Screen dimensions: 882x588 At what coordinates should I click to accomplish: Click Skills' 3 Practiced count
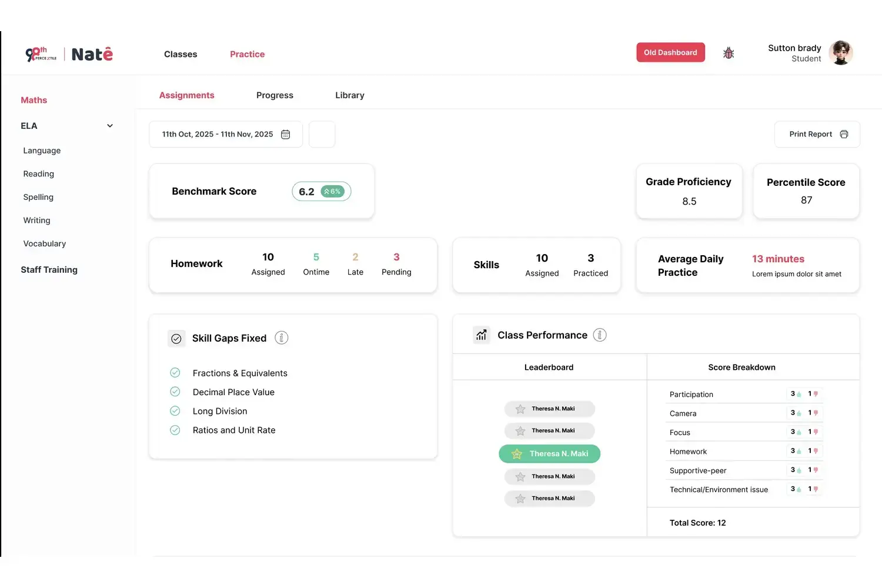pyautogui.click(x=591, y=258)
